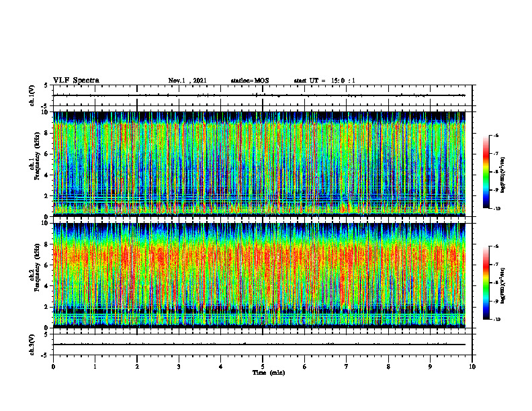Click the time axis tick label "7"
The width and height of the screenshot is (532, 411).
coord(347,367)
